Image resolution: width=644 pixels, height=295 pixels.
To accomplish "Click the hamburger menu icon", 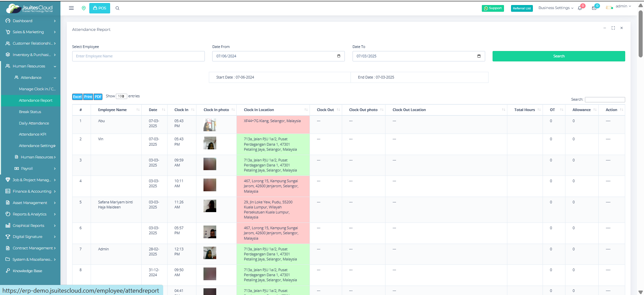I will coord(71,8).
